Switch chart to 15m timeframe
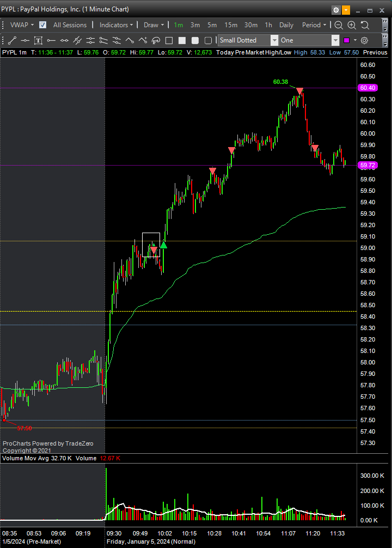 click(231, 25)
